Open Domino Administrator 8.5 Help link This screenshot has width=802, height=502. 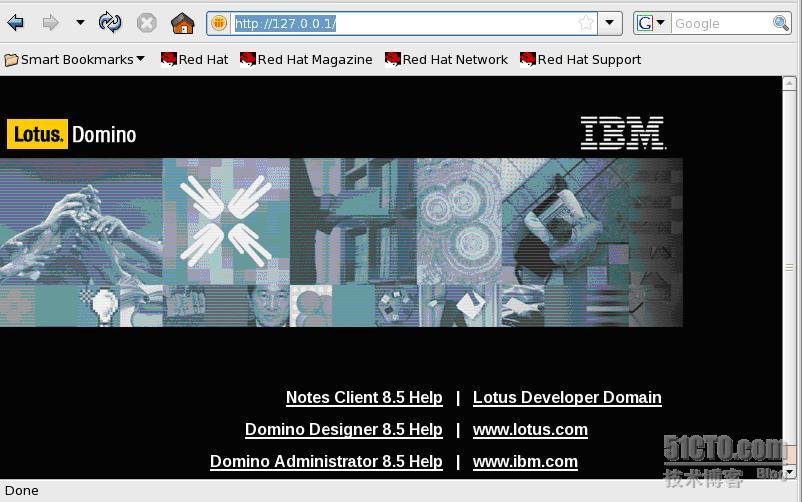(326, 462)
